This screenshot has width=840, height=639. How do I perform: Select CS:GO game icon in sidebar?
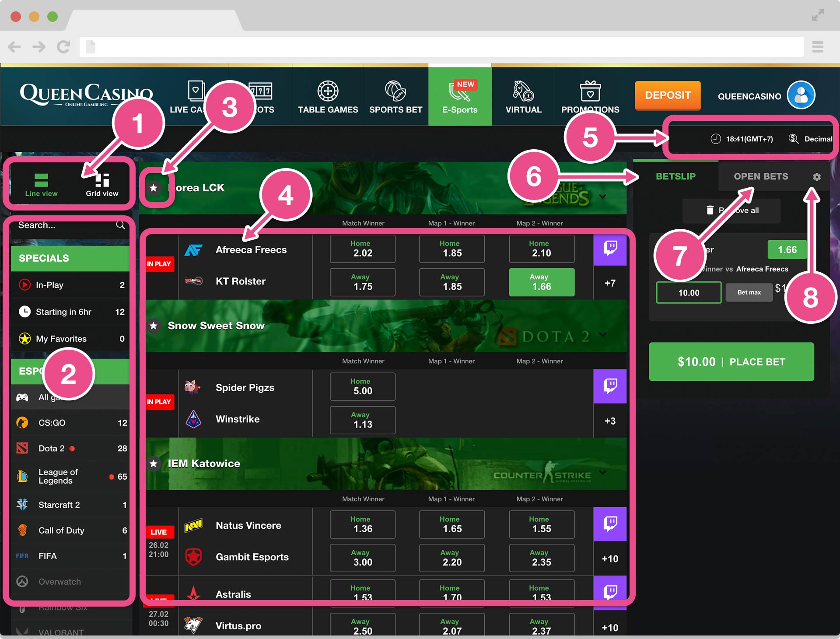point(22,423)
